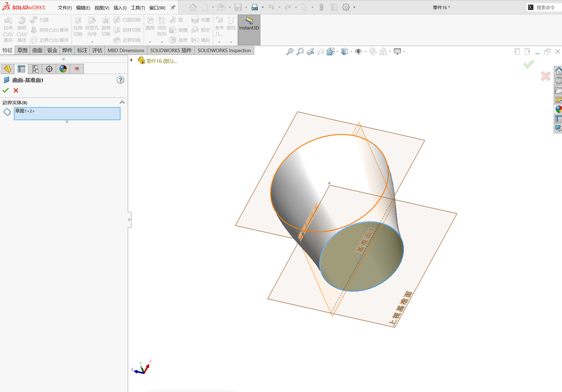This screenshot has height=392, width=562.
Task: Open the FeatureManager design tree tab
Action: (7, 69)
